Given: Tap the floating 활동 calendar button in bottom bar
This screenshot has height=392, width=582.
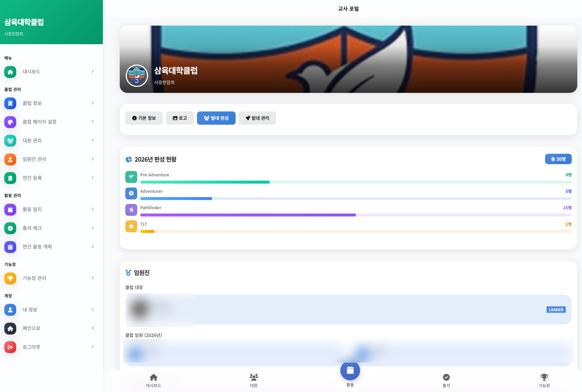Looking at the screenshot, I should 350,370.
